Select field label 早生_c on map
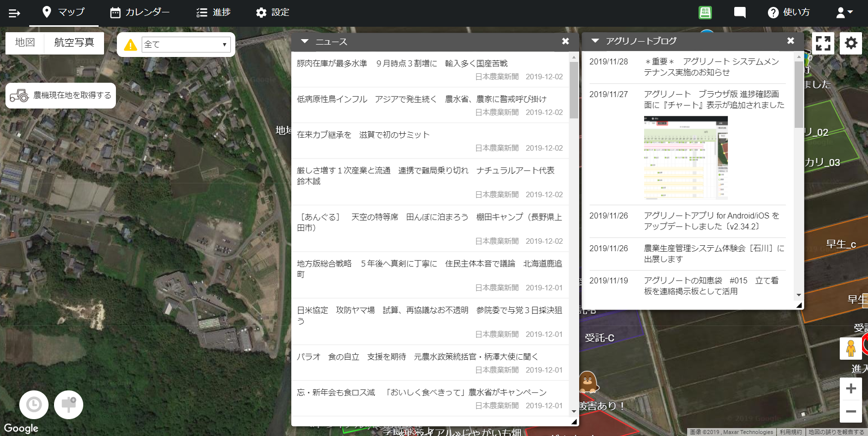868x436 pixels. point(841,244)
